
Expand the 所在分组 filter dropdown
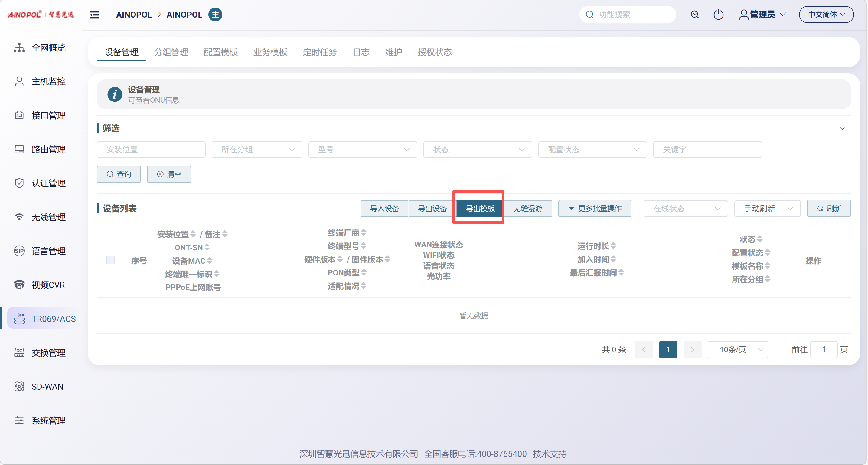pos(257,149)
